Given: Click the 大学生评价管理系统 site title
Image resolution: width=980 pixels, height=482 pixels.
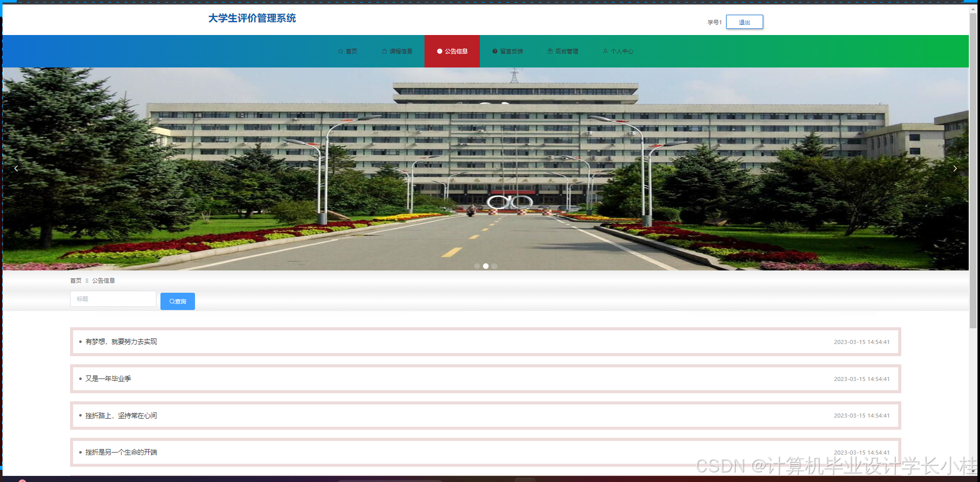Looking at the screenshot, I should click(x=252, y=18).
